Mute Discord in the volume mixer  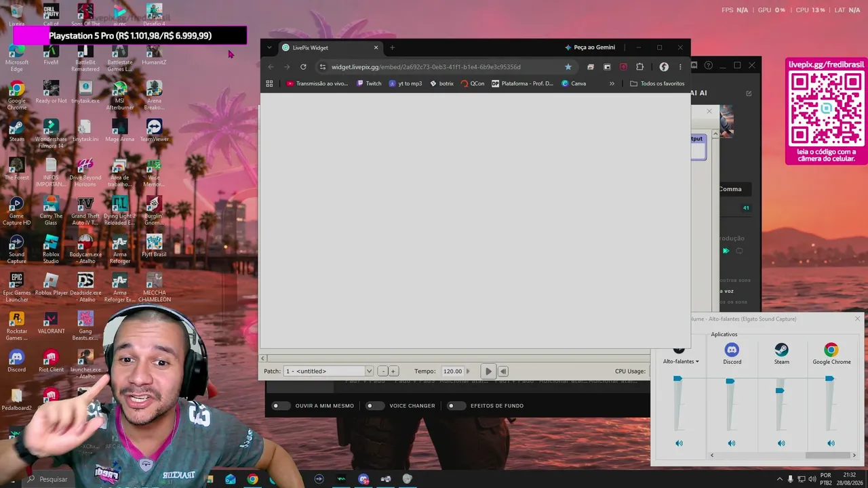pos(732,443)
